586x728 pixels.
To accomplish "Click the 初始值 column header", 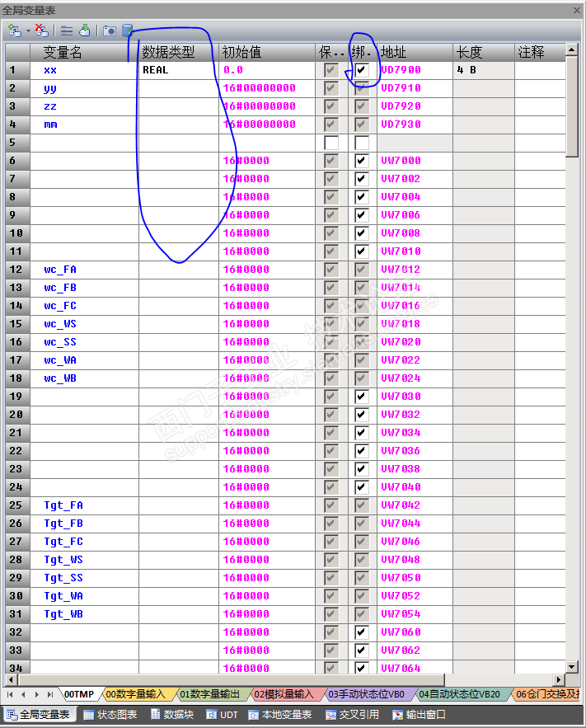I will [x=267, y=53].
